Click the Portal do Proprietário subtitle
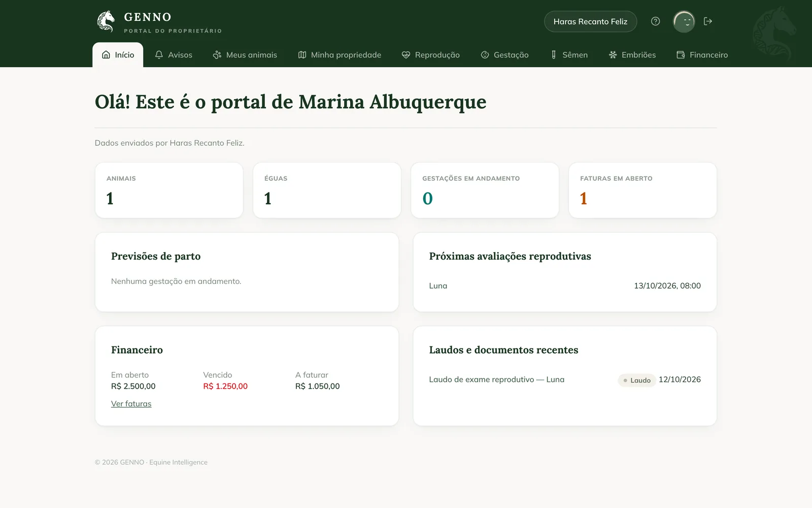Image resolution: width=812 pixels, height=508 pixels. 173,31
